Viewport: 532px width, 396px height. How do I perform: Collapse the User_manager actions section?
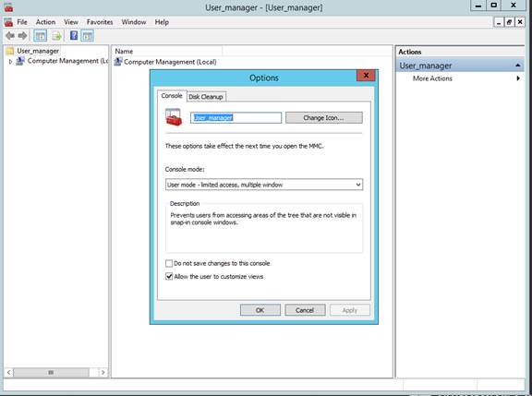point(518,66)
